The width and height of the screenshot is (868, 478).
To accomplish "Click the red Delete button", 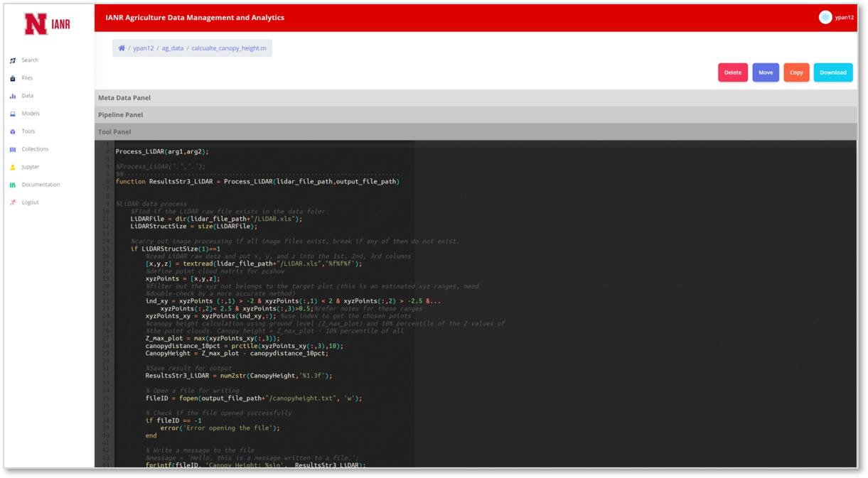I will (x=732, y=72).
